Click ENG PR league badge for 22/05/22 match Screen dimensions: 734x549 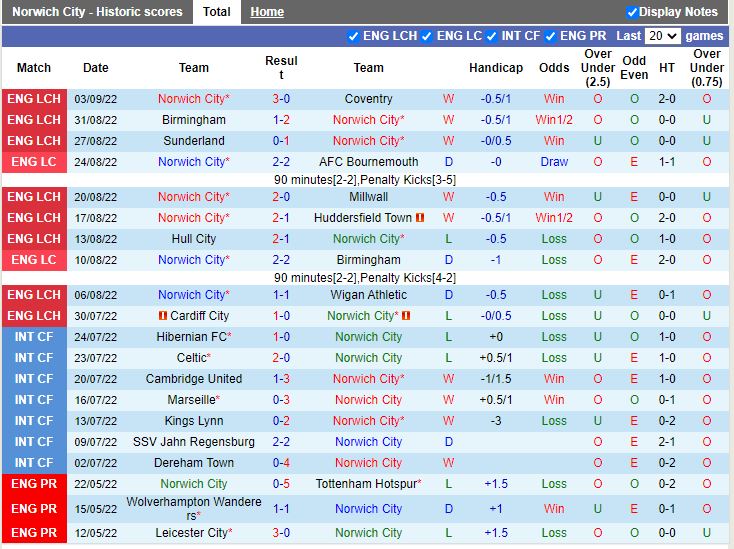(34, 484)
